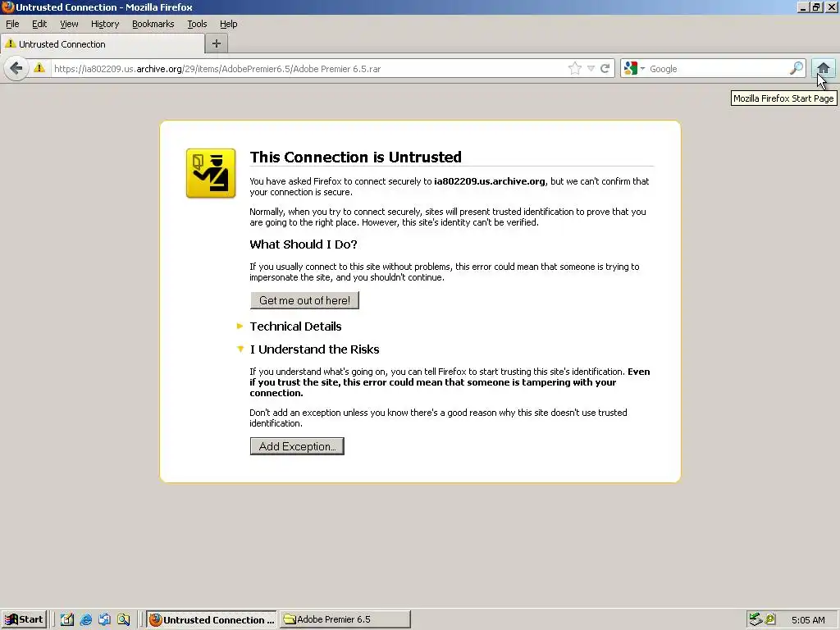Viewport: 840px width, 630px height.
Task: Bookmark this page with the star icon
Action: 575,69
